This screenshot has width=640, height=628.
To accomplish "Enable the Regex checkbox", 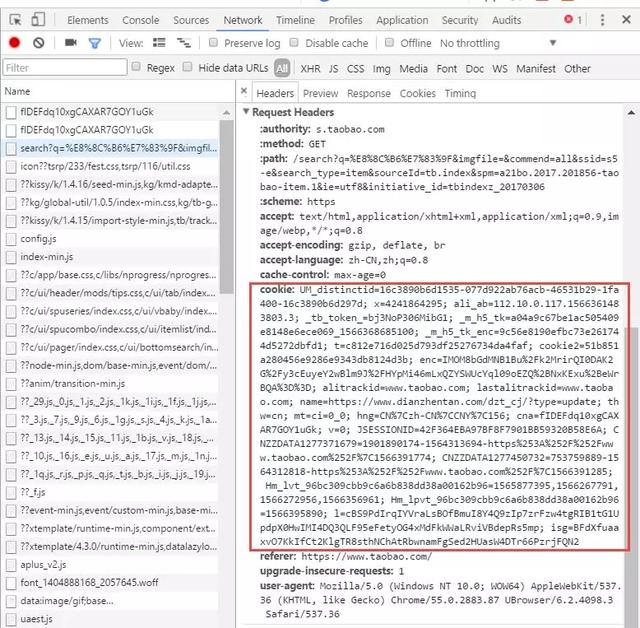I will pyautogui.click(x=136, y=67).
